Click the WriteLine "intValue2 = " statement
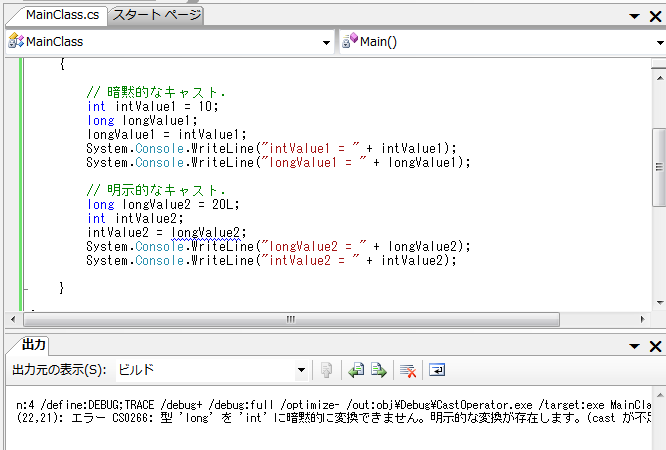 point(271,260)
